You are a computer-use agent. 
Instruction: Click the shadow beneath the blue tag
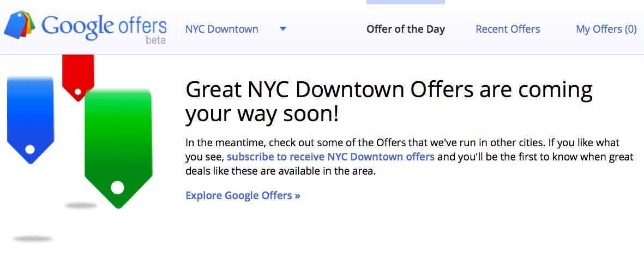click(x=33, y=238)
